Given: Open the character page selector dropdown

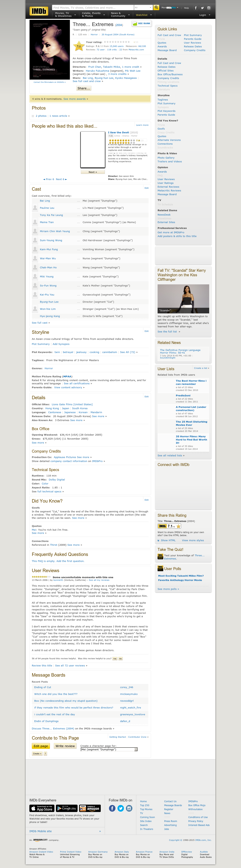Looking at the screenshot, I should pyautogui.click(x=109, y=749).
